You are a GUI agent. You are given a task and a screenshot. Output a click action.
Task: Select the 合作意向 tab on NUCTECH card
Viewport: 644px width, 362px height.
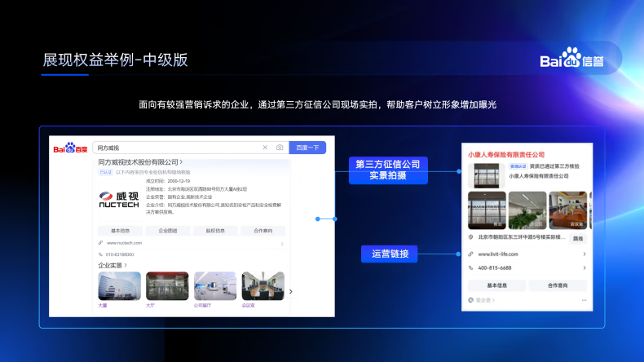click(262, 231)
